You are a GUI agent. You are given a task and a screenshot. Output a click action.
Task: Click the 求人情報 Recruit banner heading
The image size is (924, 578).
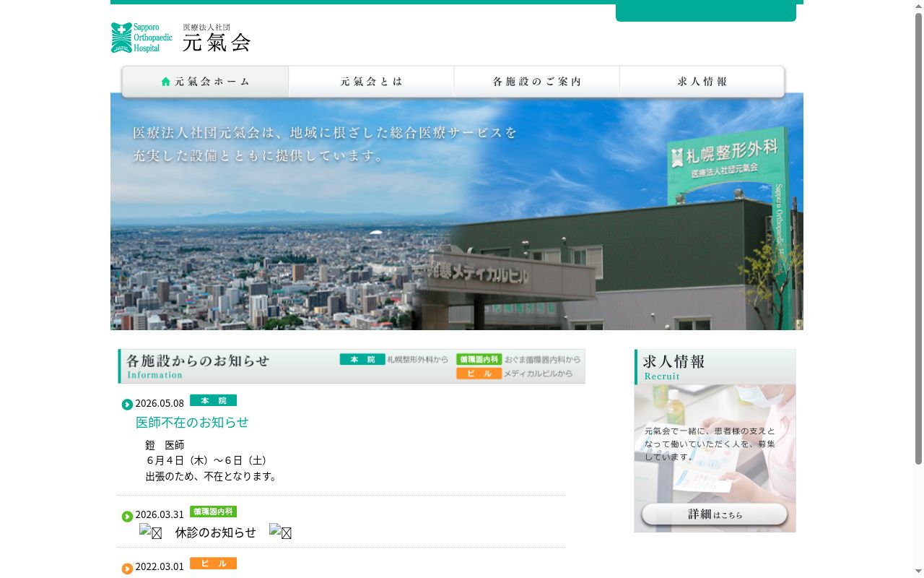(x=715, y=367)
